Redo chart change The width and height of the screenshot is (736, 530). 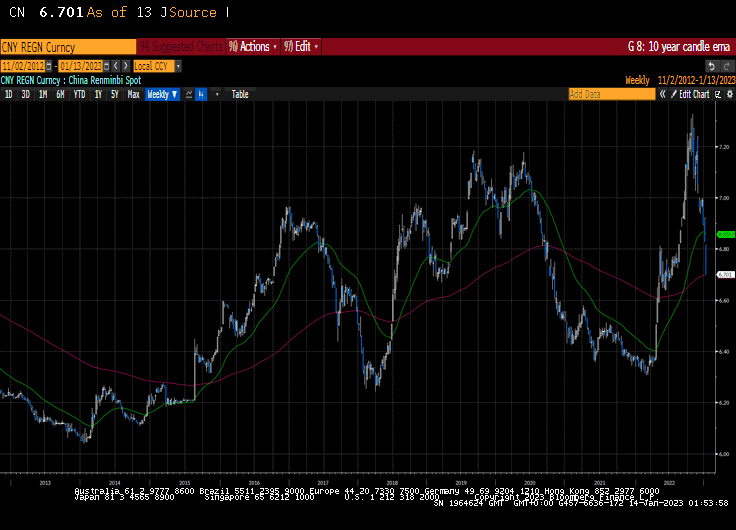point(727,66)
